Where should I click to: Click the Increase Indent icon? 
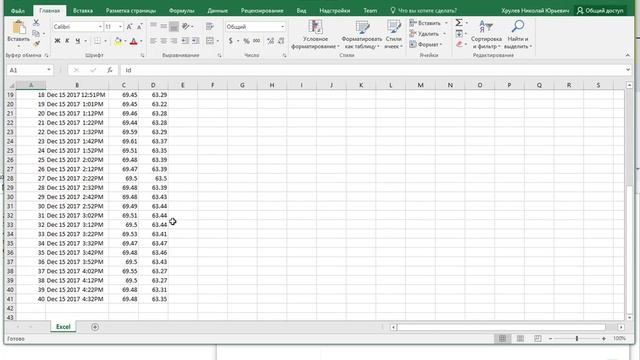point(196,41)
